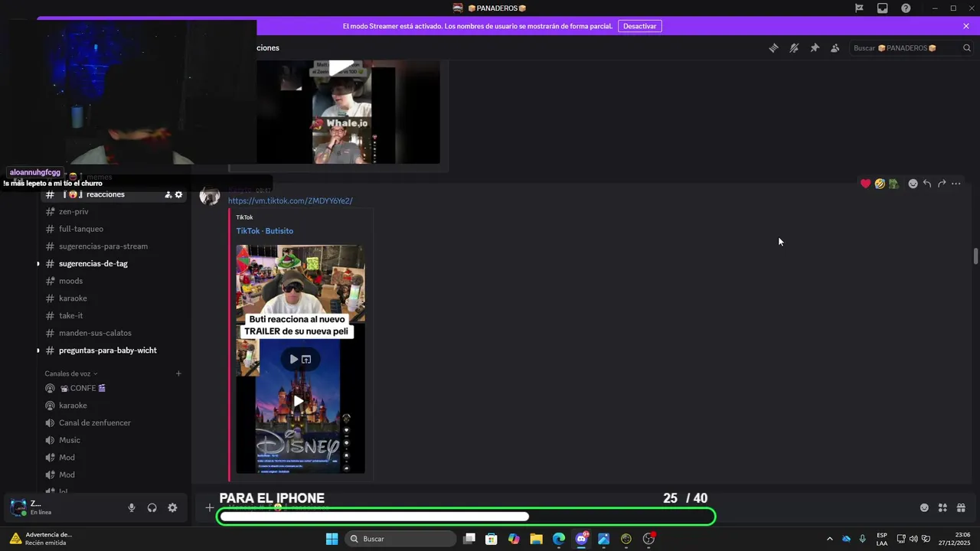
Task: Open Microsoft Store from the taskbar
Action: click(492, 539)
